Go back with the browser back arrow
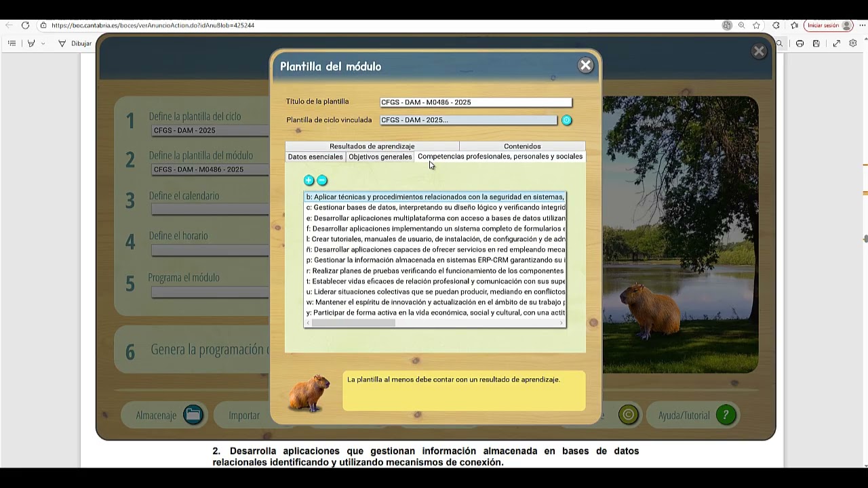This screenshot has height=488, width=868. point(9,25)
